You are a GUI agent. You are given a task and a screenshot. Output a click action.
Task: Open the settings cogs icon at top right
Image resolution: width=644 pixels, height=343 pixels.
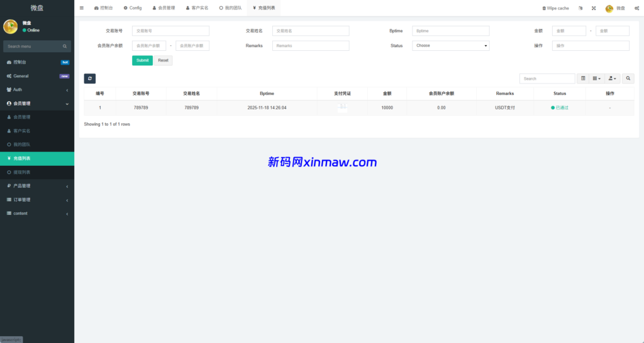pyautogui.click(x=636, y=8)
